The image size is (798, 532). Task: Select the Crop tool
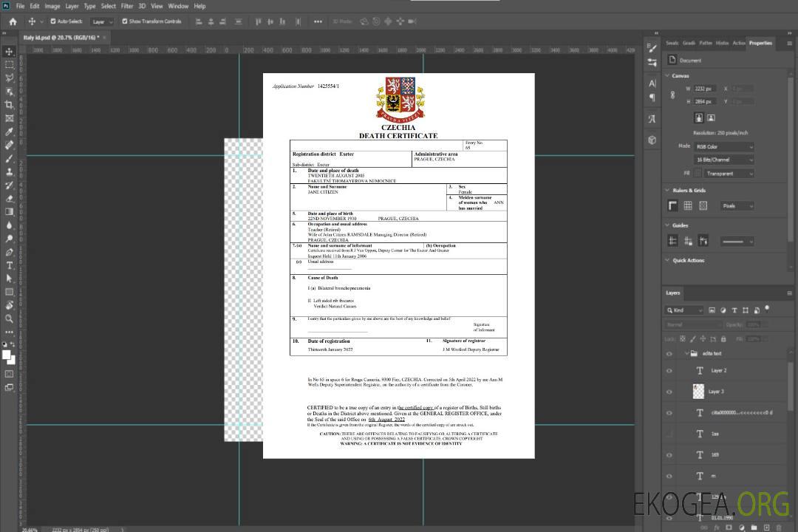click(x=9, y=105)
